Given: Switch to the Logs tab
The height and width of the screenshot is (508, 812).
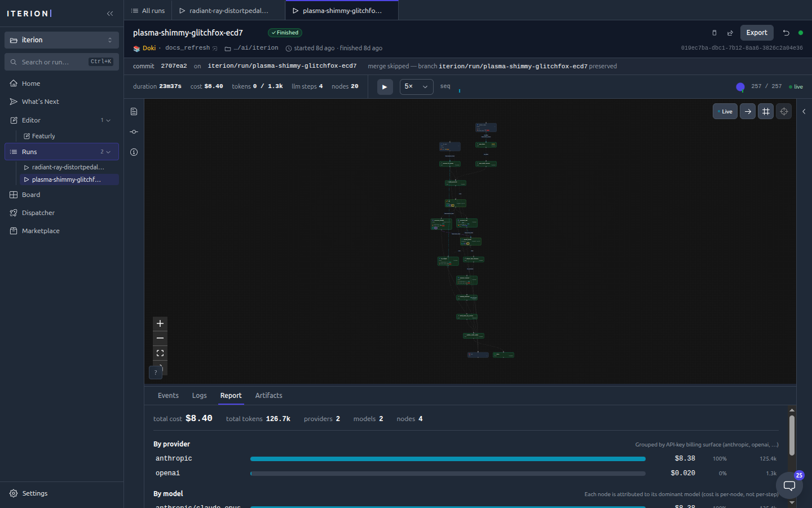Looking at the screenshot, I should pyautogui.click(x=199, y=396).
